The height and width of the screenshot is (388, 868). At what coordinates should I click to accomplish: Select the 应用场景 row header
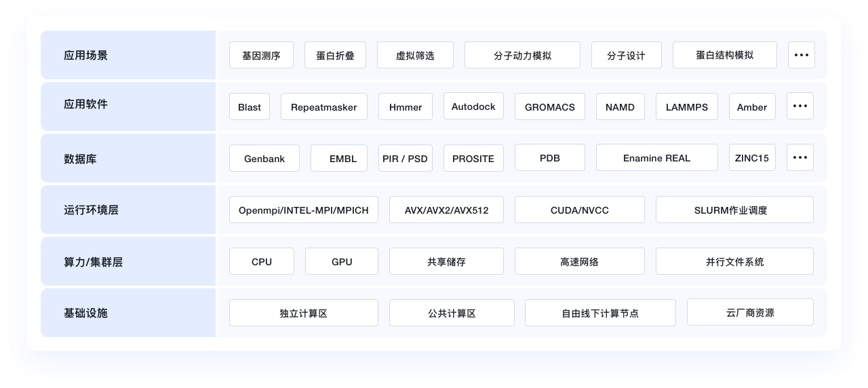click(128, 55)
